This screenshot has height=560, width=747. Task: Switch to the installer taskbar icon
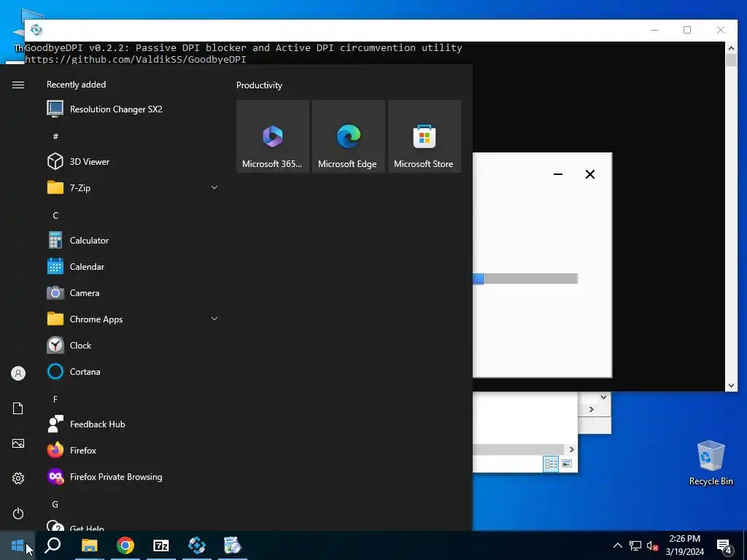tap(233, 545)
